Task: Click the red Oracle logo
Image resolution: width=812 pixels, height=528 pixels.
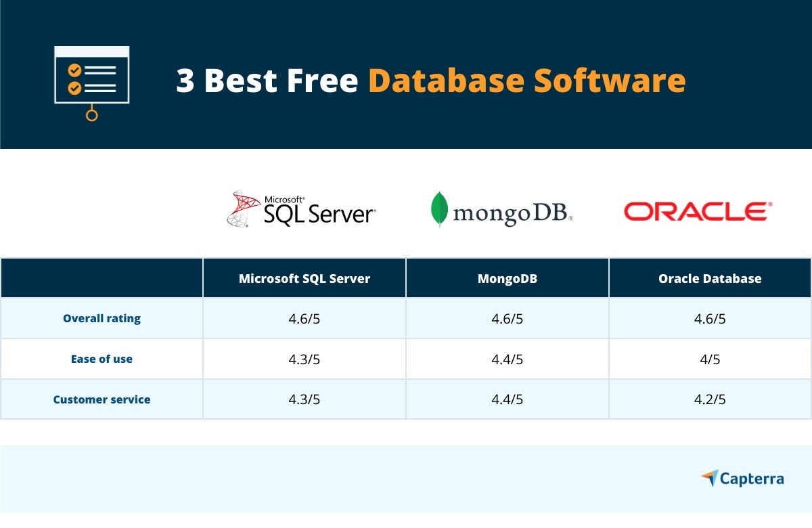Action: pos(697,211)
